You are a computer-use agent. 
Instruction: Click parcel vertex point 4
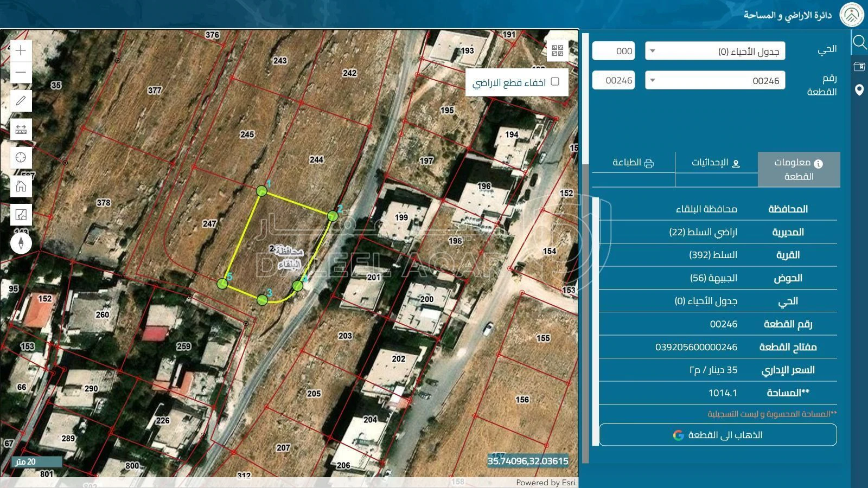pos(297,286)
